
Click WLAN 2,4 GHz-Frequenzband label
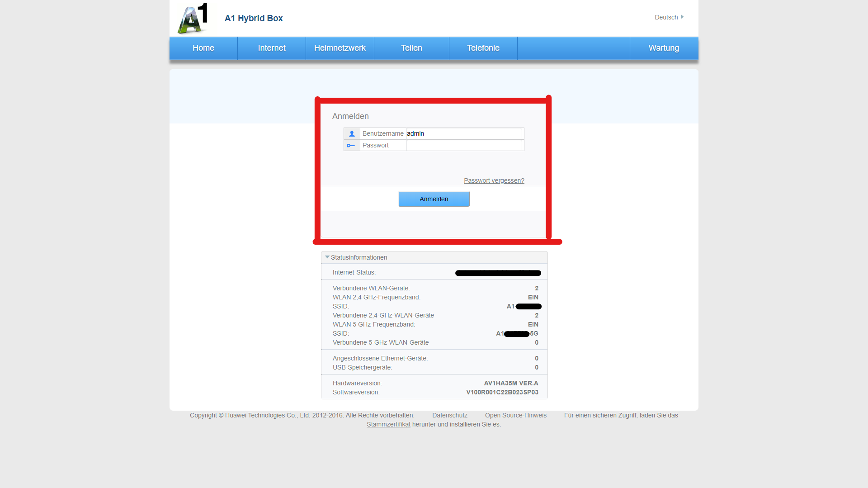377,297
